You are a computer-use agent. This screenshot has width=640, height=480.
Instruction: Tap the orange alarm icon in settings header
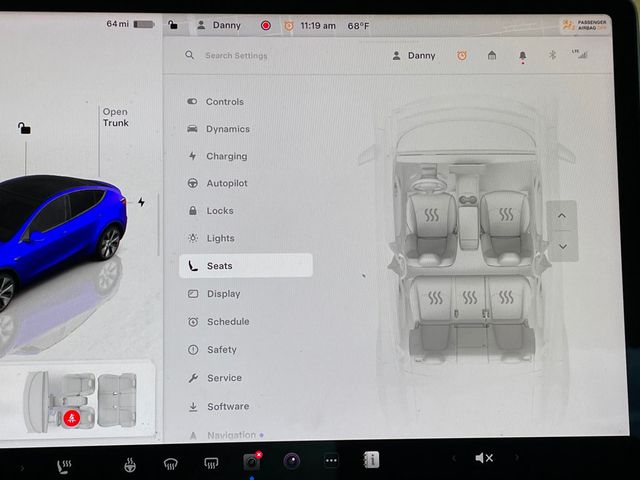462,56
